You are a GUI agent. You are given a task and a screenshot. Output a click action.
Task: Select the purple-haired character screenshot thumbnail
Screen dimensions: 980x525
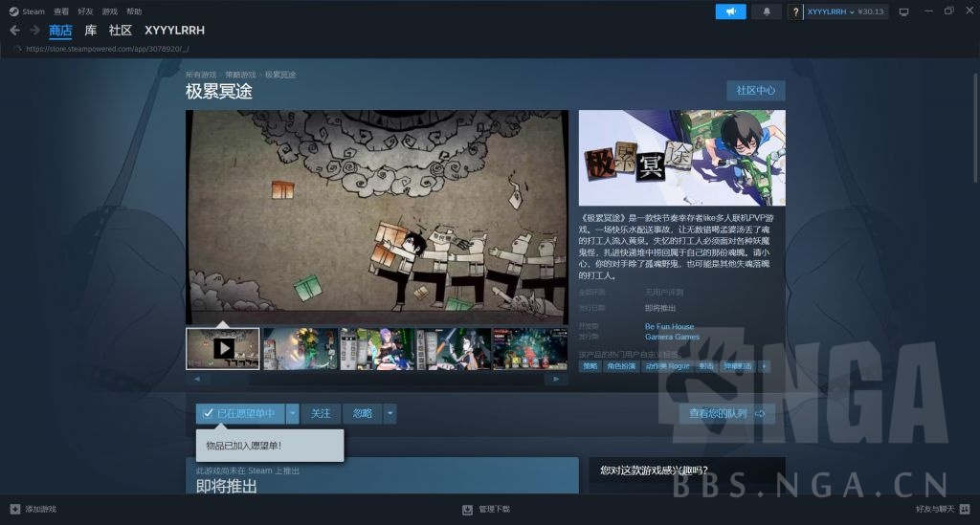click(x=377, y=348)
